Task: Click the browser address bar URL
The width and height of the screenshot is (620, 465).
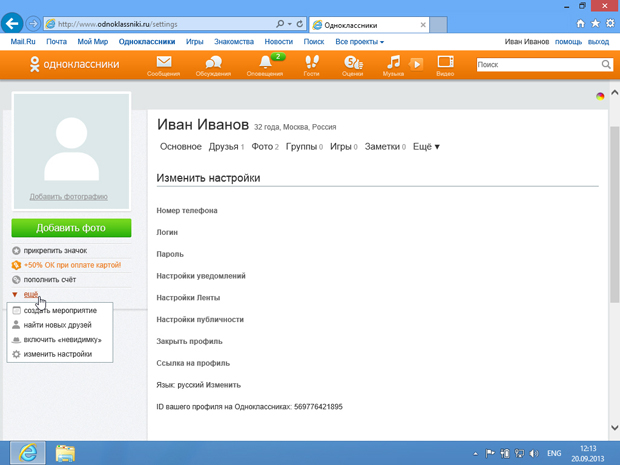Action: coord(158,24)
